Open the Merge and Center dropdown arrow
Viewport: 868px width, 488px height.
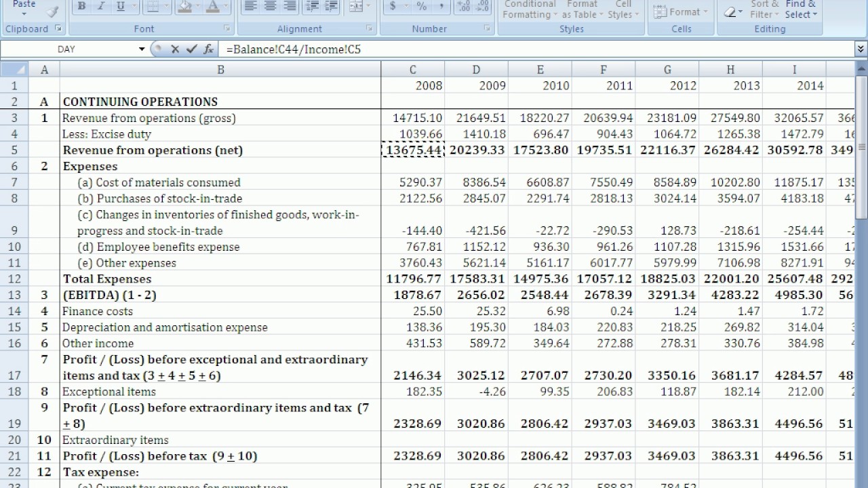[368, 7]
